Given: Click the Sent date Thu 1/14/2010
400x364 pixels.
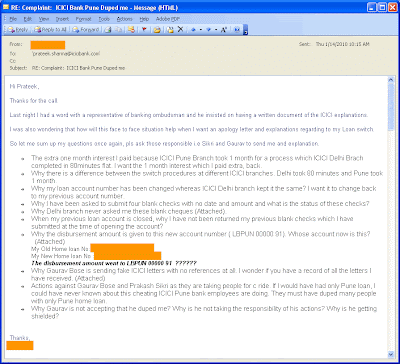Looking at the screenshot, I should [342, 44].
